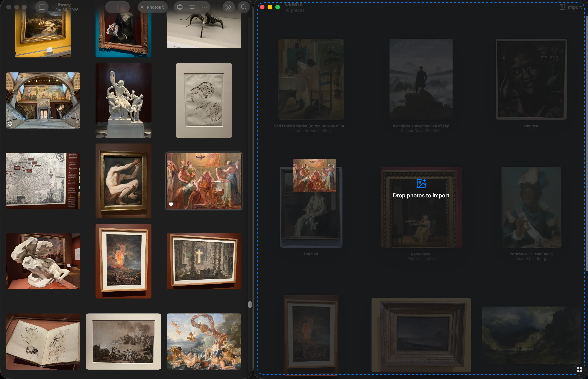Open Porträtt av Gustaf Badin piece
The width and height of the screenshot is (588, 379).
tap(531, 207)
